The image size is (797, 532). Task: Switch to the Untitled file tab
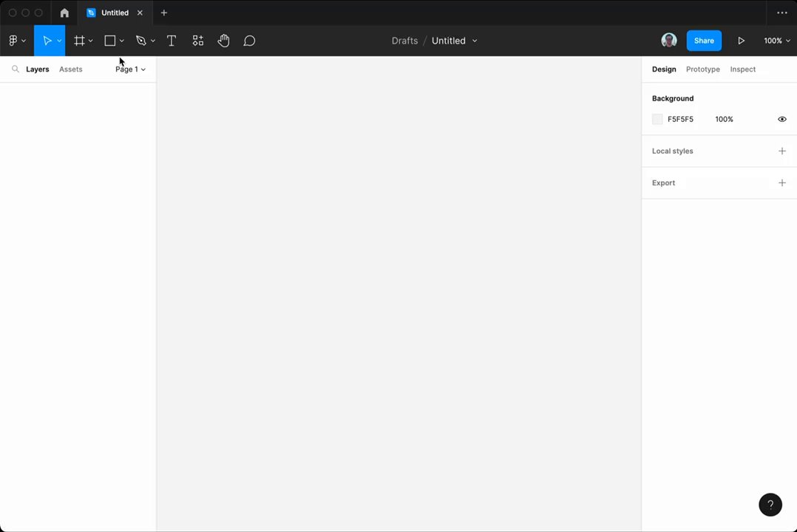[115, 13]
